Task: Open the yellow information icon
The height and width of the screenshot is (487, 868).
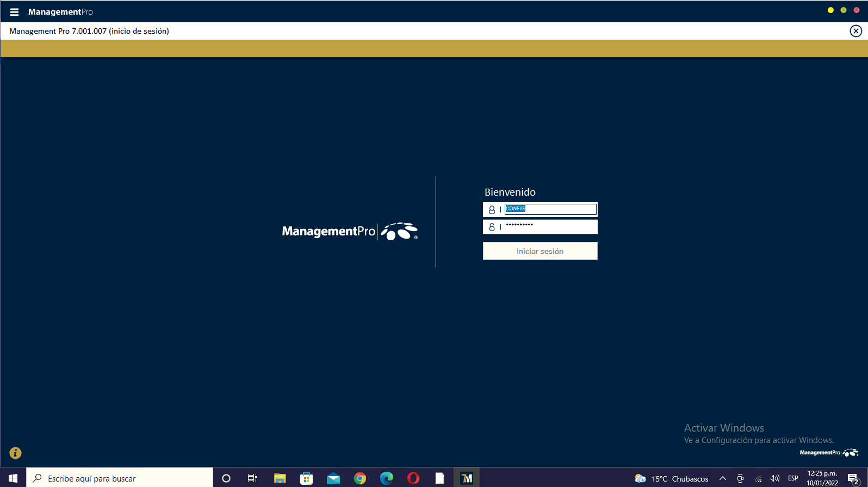Action: click(15, 453)
